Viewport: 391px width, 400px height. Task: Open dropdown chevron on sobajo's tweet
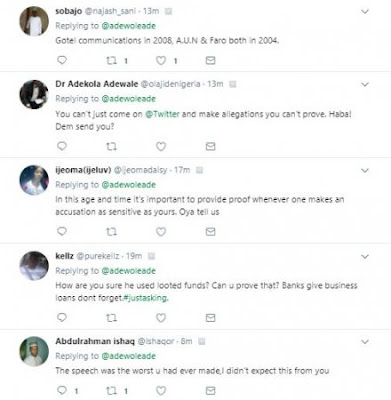(x=365, y=12)
